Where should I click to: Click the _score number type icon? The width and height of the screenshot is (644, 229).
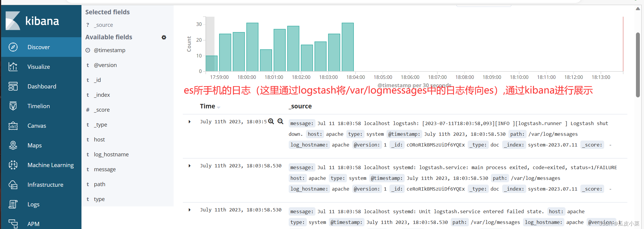pos(88,110)
